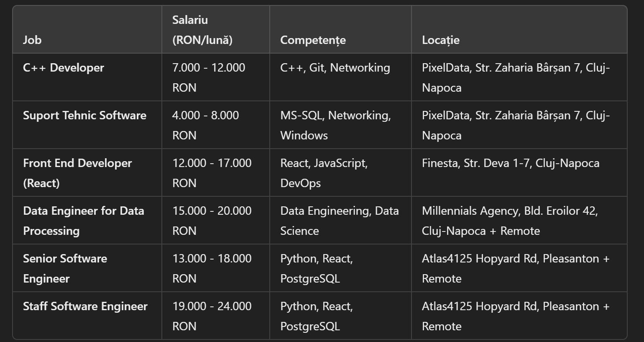Click the C++, Git, Networking skills cell
The height and width of the screenshot is (342, 644).
pyautogui.click(x=335, y=68)
